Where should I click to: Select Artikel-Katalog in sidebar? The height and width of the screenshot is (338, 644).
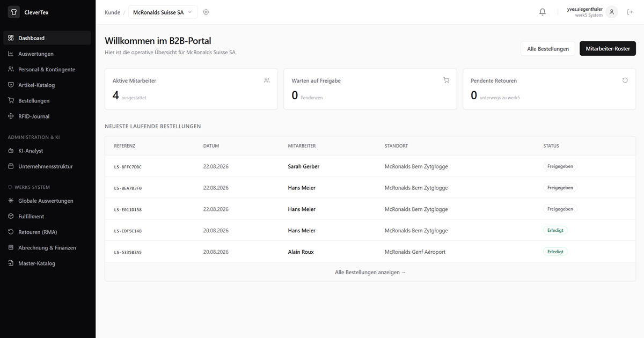(47, 85)
